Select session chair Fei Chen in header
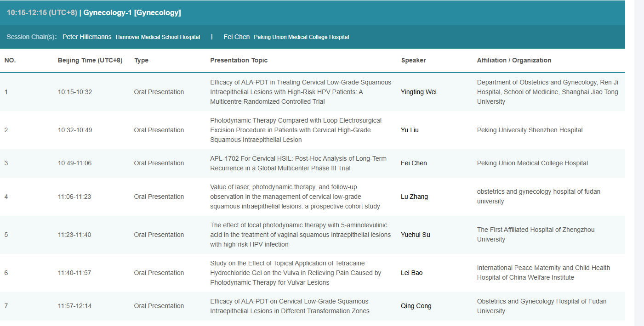644x326 pixels. pos(237,37)
